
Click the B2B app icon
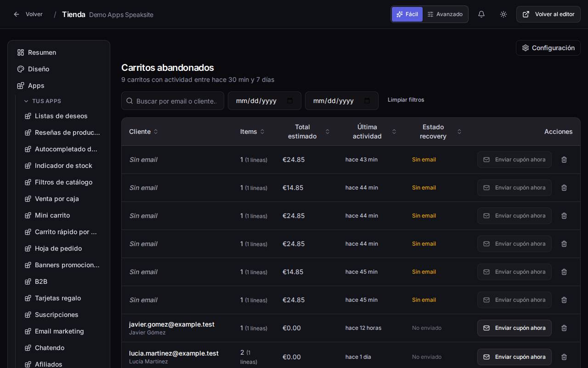point(28,282)
